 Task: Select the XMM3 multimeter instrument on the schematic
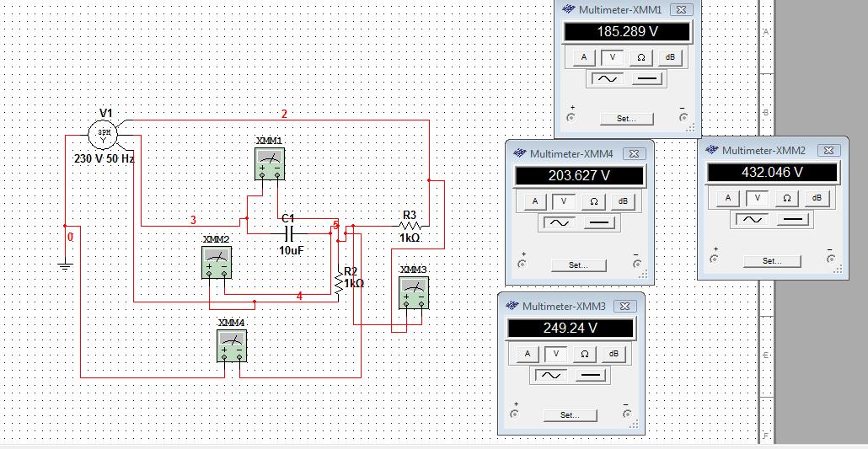(413, 292)
